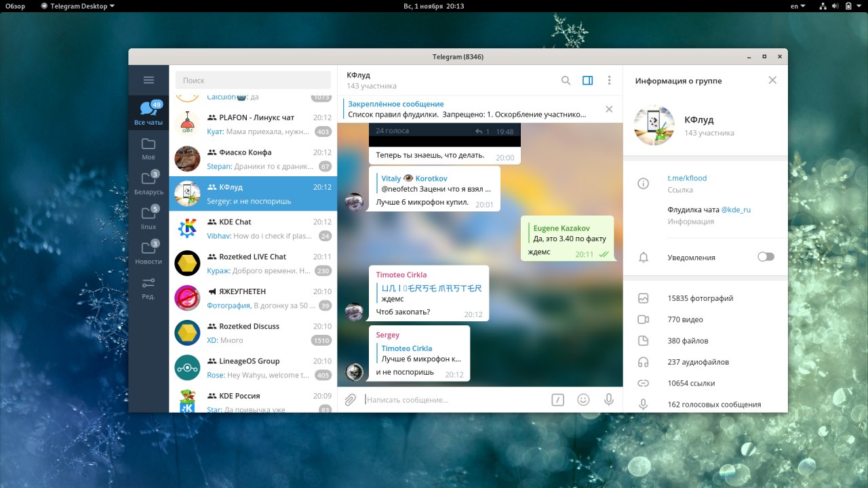Select the 'Все чаты' folder

(149, 113)
